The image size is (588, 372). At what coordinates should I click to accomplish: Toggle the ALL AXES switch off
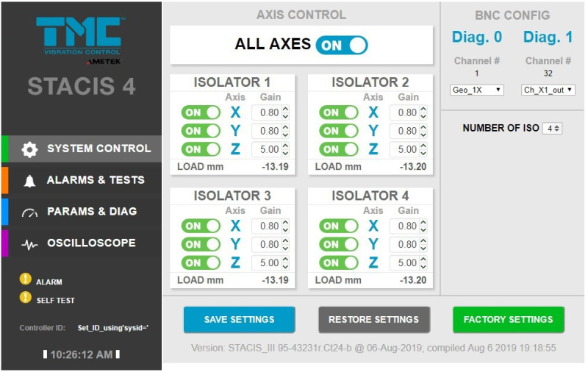point(342,45)
